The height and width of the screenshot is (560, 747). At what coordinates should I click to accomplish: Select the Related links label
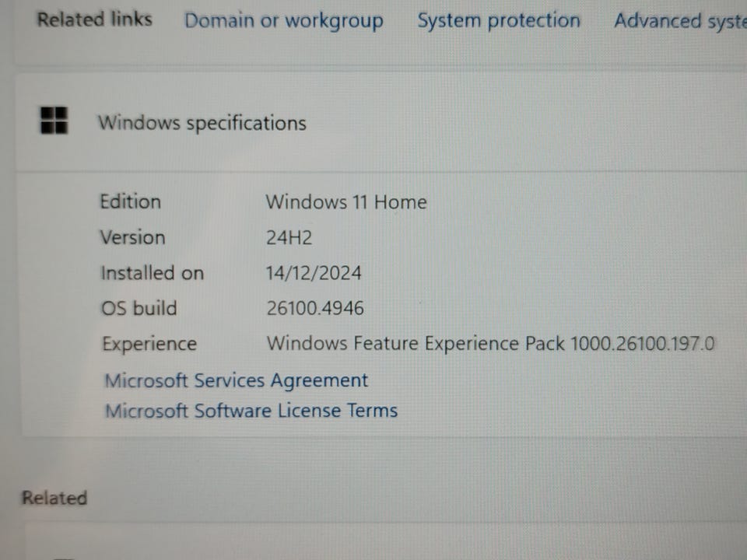94,19
